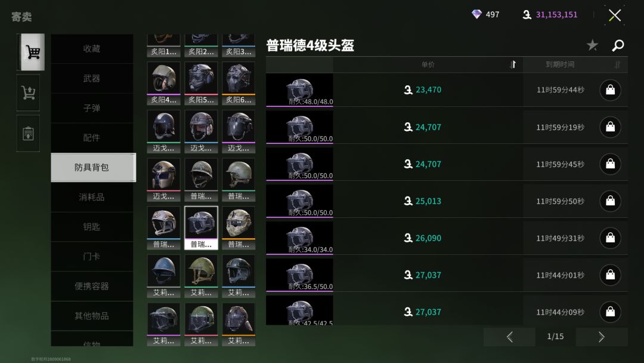Go to the previous listings page
644x363 pixels.
point(509,337)
